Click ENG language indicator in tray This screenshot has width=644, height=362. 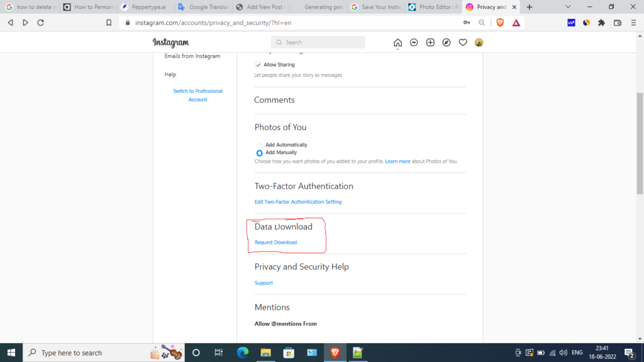(x=577, y=353)
